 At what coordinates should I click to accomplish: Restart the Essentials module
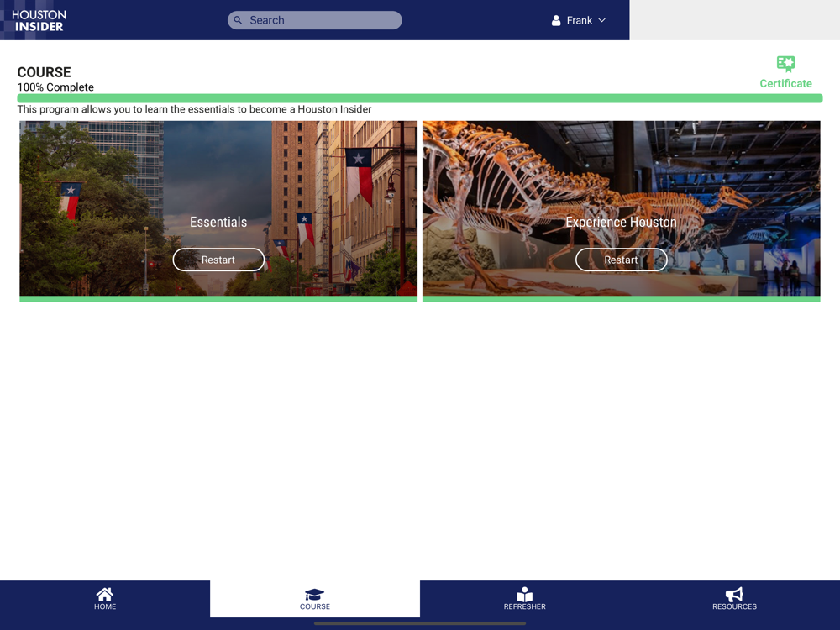click(218, 260)
